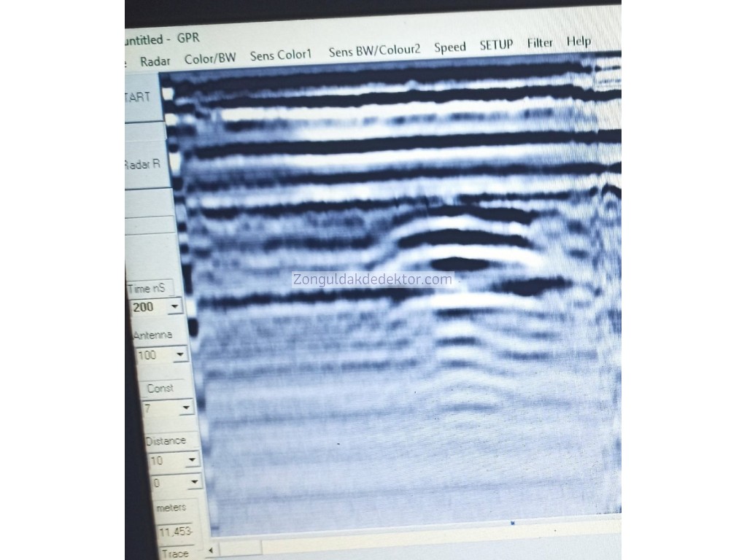Click the "Const" label
Image resolution: width=747 pixels, height=560 pixels.
click(x=160, y=389)
